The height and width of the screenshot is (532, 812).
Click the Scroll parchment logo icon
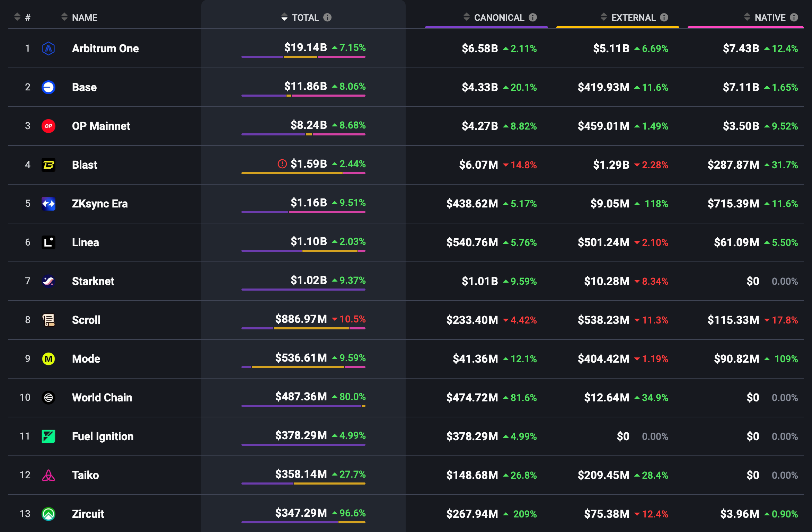pyautogui.click(x=48, y=320)
